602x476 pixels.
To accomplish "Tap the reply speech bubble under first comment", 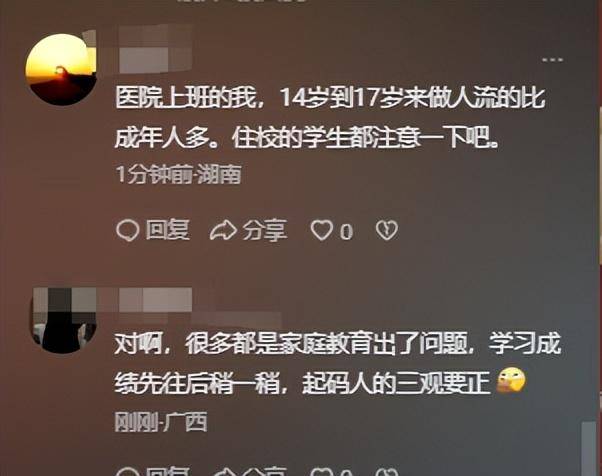I will click(x=127, y=230).
